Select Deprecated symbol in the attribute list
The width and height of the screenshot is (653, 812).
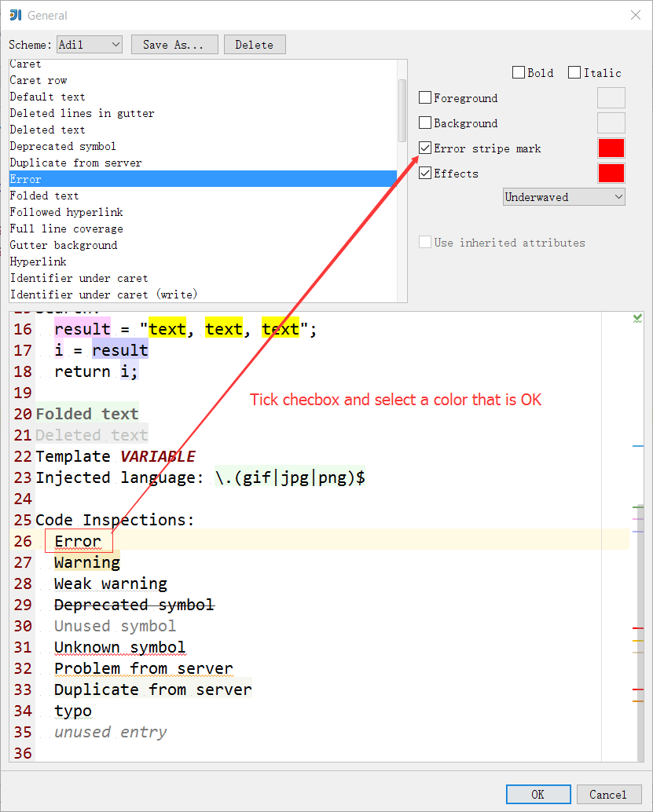coord(63,145)
